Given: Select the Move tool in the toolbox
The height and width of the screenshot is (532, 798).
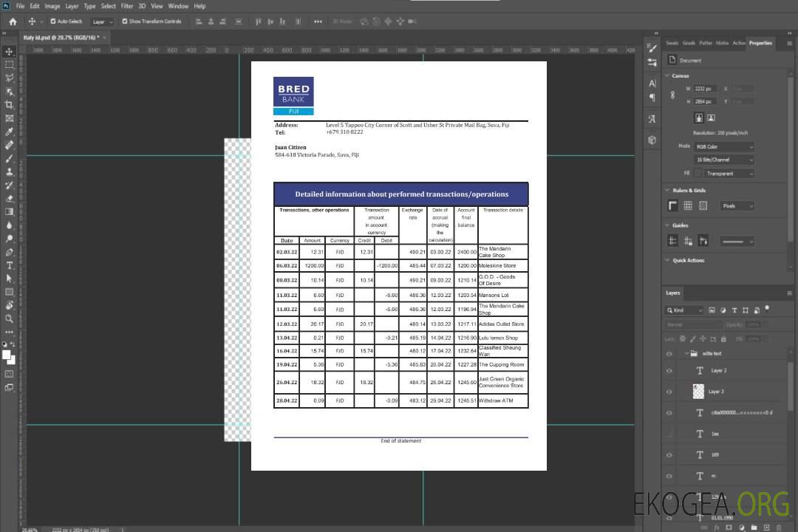Looking at the screenshot, I should pyautogui.click(x=9, y=52).
